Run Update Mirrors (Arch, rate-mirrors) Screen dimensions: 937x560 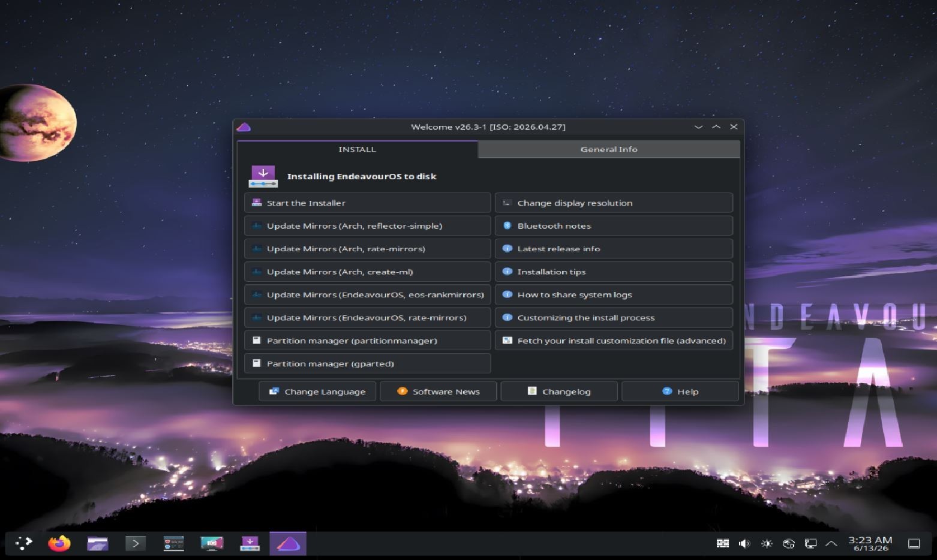368,249
